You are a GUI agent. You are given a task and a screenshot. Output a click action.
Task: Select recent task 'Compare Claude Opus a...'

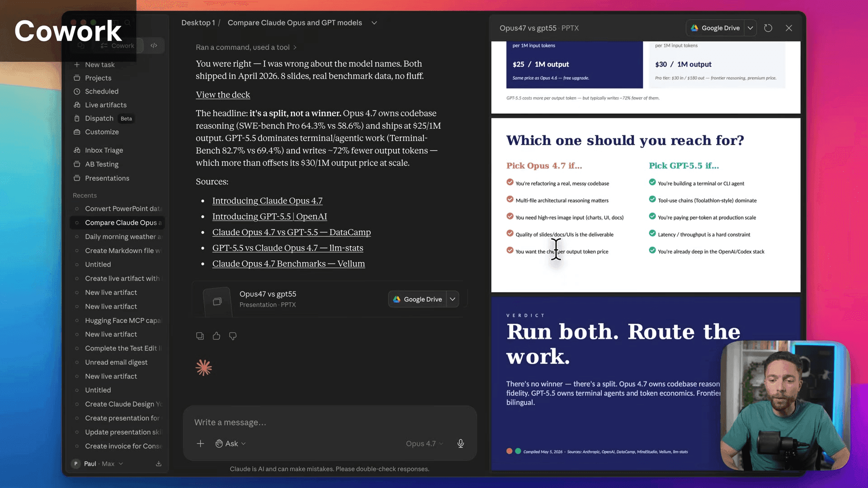coord(117,223)
